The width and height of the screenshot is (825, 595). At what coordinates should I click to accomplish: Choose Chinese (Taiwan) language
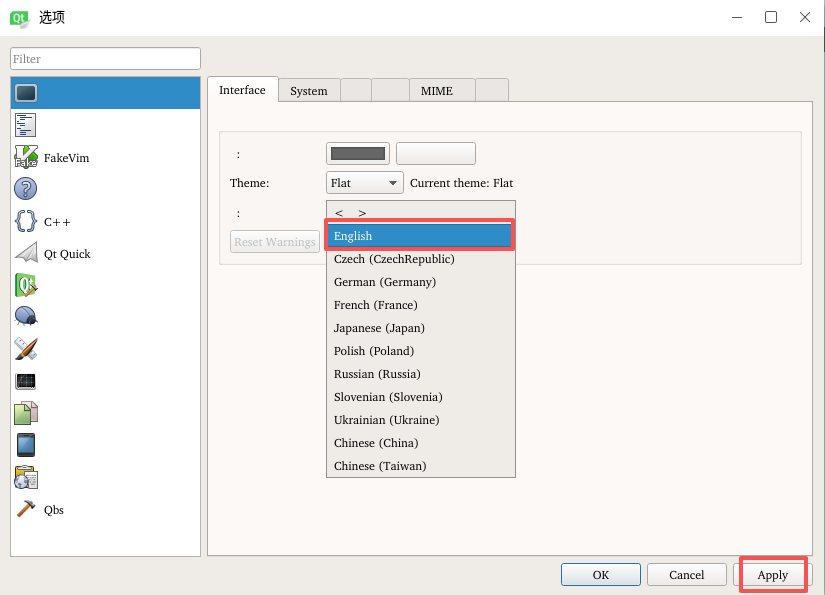click(x=420, y=466)
